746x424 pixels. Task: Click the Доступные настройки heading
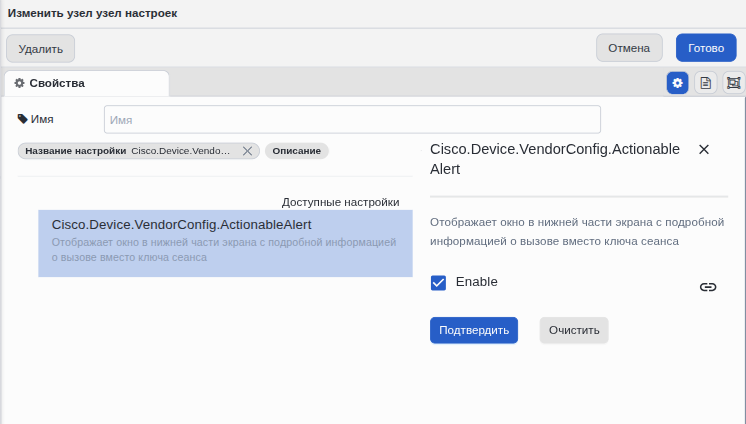pyautogui.click(x=340, y=202)
